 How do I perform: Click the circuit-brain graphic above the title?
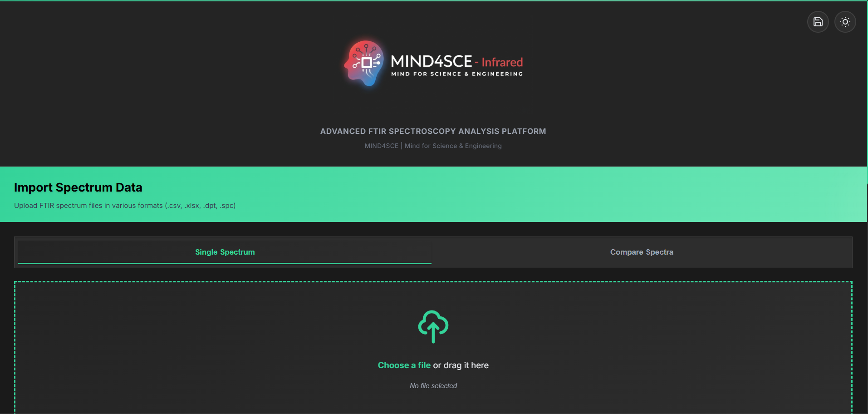[365, 63]
